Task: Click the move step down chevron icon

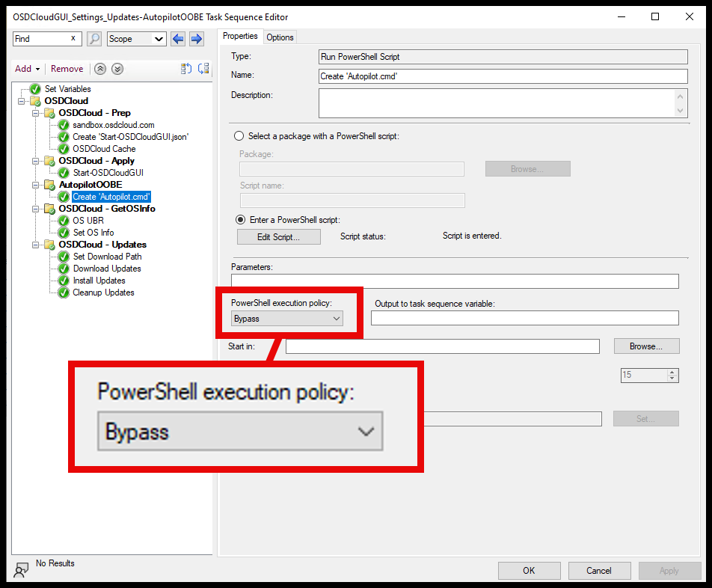Action: pos(117,68)
